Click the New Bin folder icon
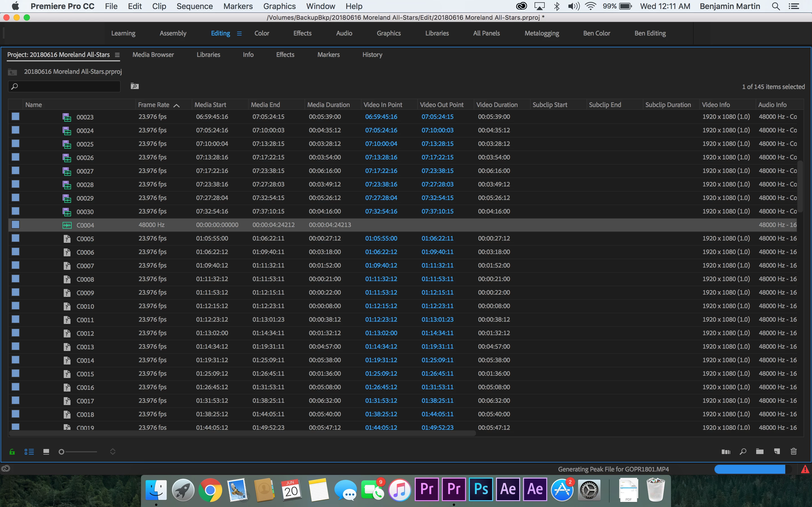This screenshot has height=507, width=812. (760, 451)
